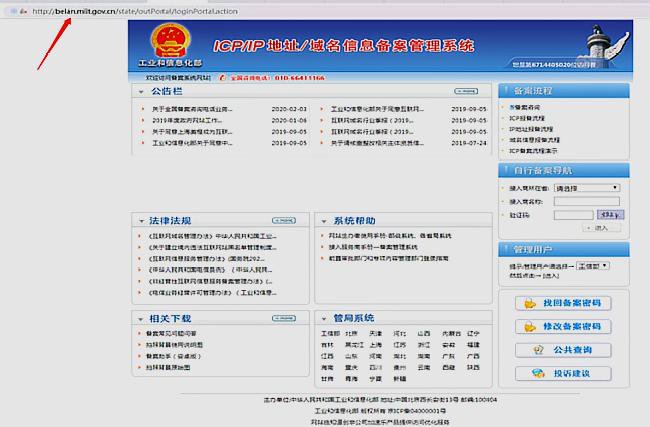Collapse the 管局系统 panel with its triangle
The height and width of the screenshot is (427, 650).
coord(324,319)
